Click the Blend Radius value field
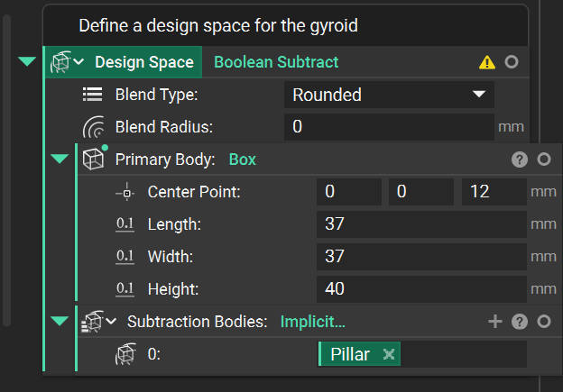 coord(389,127)
